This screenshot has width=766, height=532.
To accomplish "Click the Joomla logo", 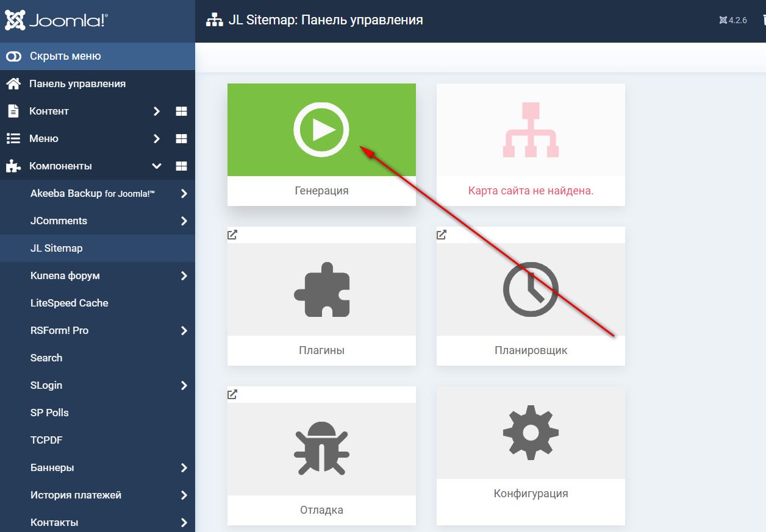I will (56, 21).
